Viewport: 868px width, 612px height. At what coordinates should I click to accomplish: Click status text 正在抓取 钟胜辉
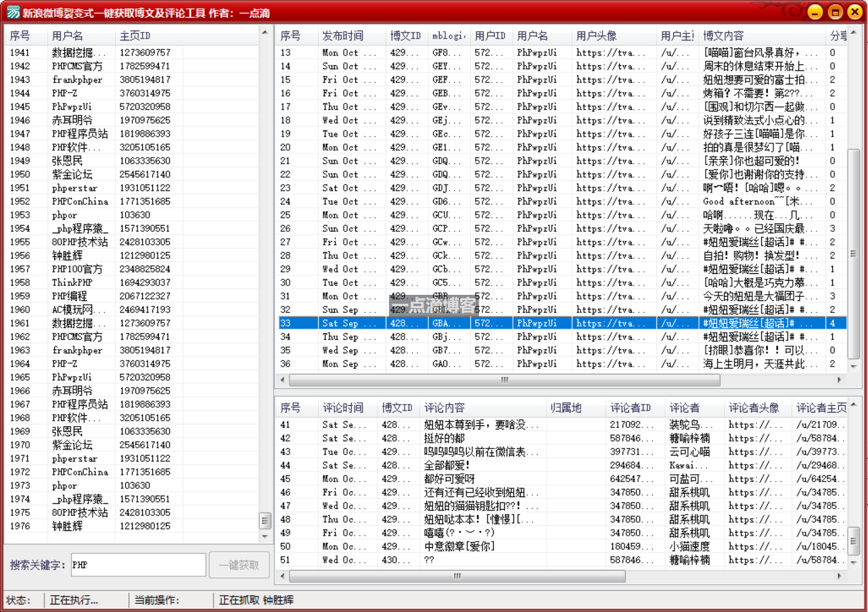[x=256, y=601]
